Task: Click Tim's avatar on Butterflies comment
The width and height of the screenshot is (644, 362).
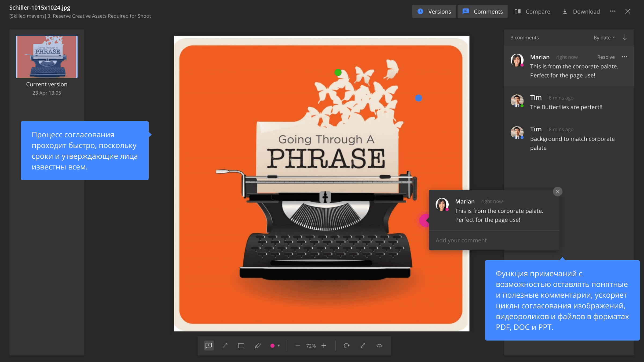Action: point(517,101)
